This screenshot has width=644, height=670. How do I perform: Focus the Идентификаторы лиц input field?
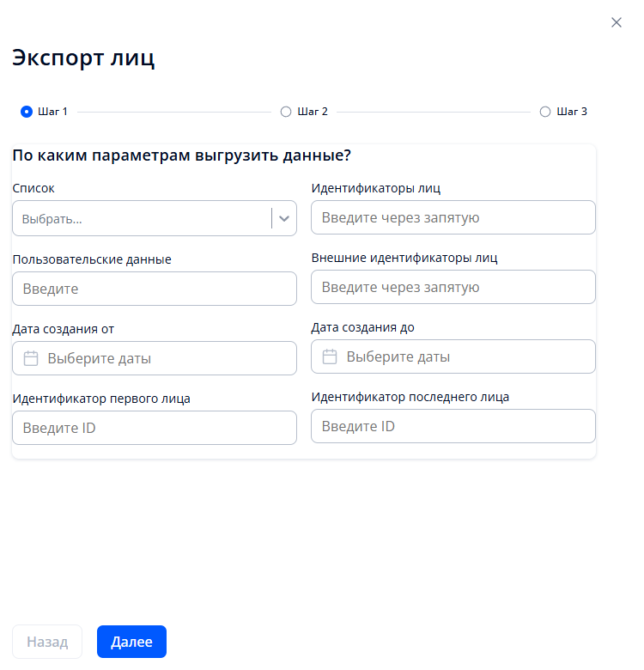click(453, 217)
